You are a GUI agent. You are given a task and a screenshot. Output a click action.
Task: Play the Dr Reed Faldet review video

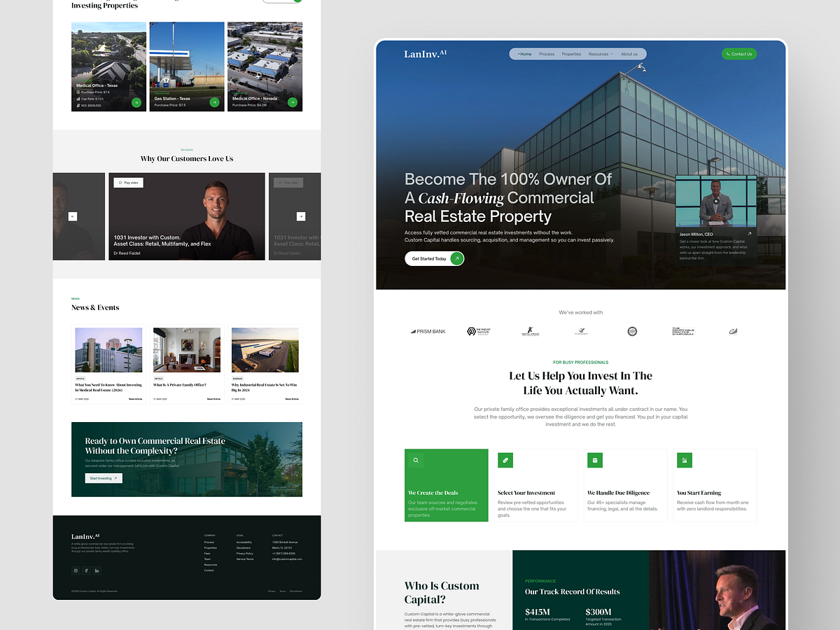tap(129, 183)
